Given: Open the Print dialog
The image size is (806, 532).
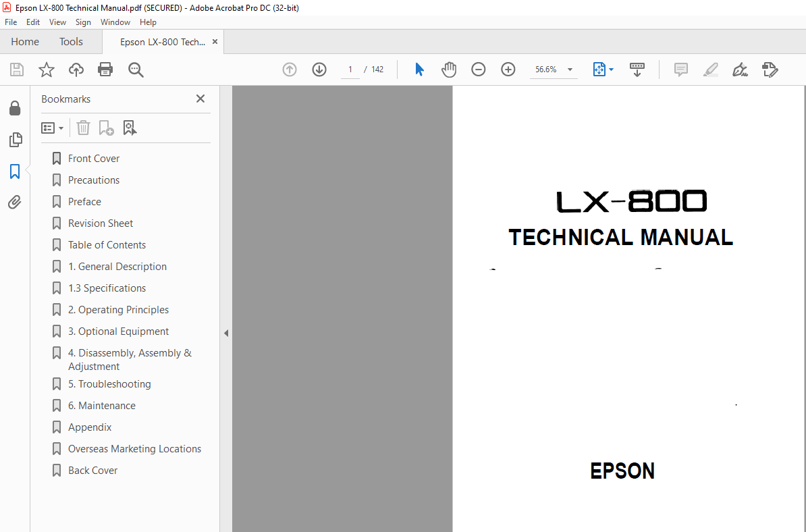Looking at the screenshot, I should pyautogui.click(x=105, y=69).
